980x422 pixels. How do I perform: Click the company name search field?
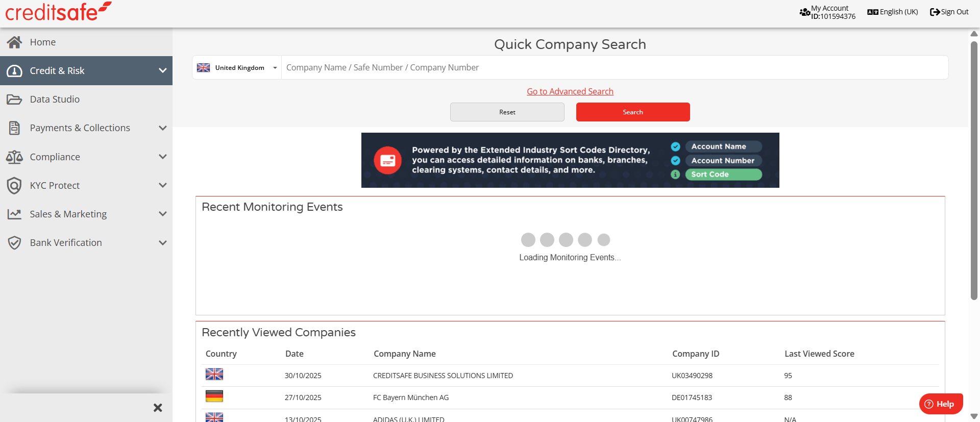pos(612,68)
